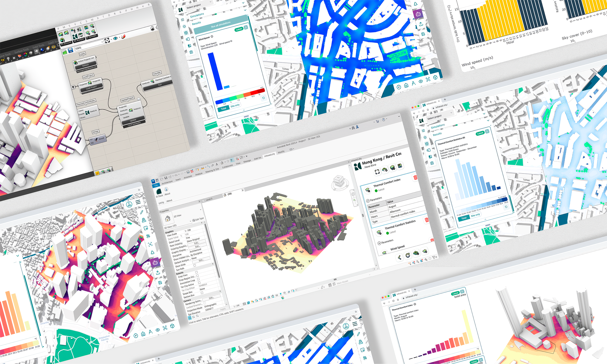Click the info icon beside the Wind Speed title
Image resolution: width=607 pixels, height=364 pixels.
(x=212, y=36)
